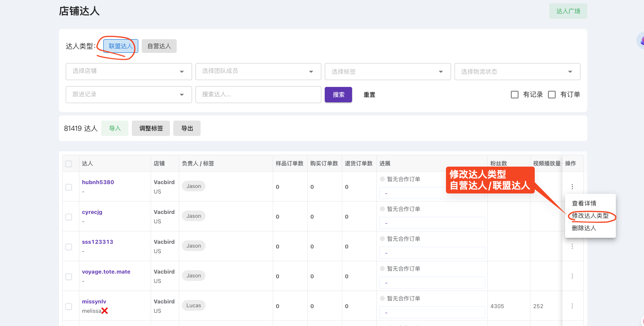Expand the 选择团队成员 dropdown
The width and height of the screenshot is (644, 326).
258,71
